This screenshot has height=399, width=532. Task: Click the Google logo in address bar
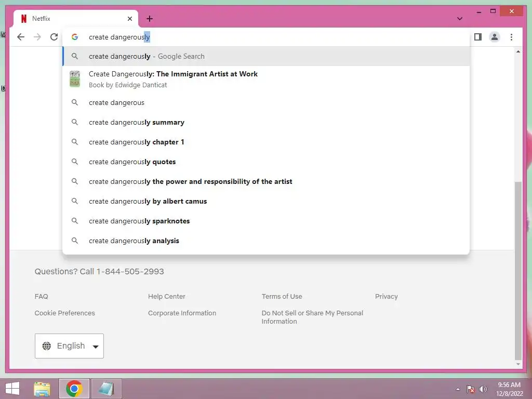[x=75, y=37]
